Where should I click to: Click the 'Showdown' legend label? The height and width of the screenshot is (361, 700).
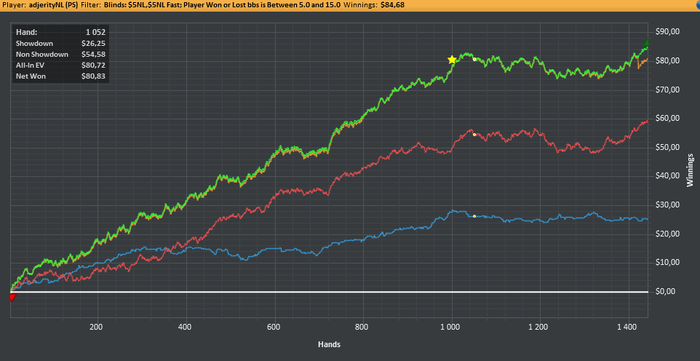pos(34,44)
